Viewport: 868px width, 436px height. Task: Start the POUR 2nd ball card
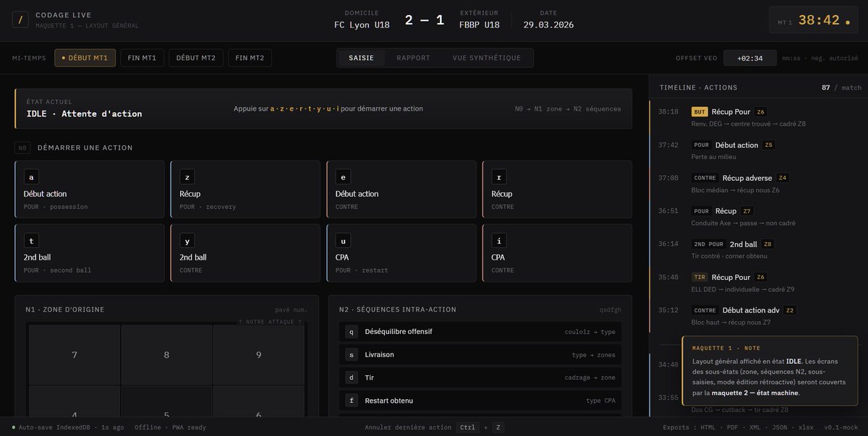(90, 253)
